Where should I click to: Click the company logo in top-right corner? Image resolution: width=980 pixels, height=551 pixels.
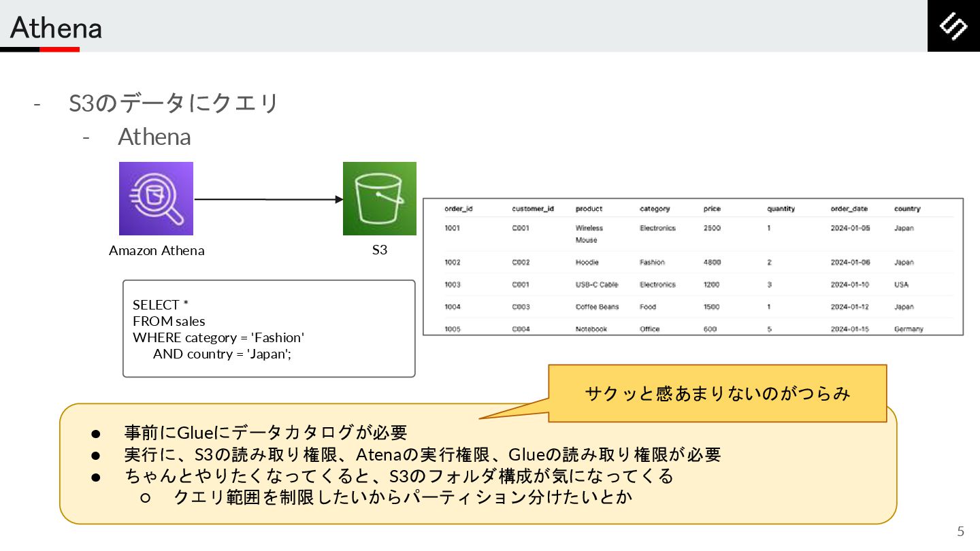953,26
